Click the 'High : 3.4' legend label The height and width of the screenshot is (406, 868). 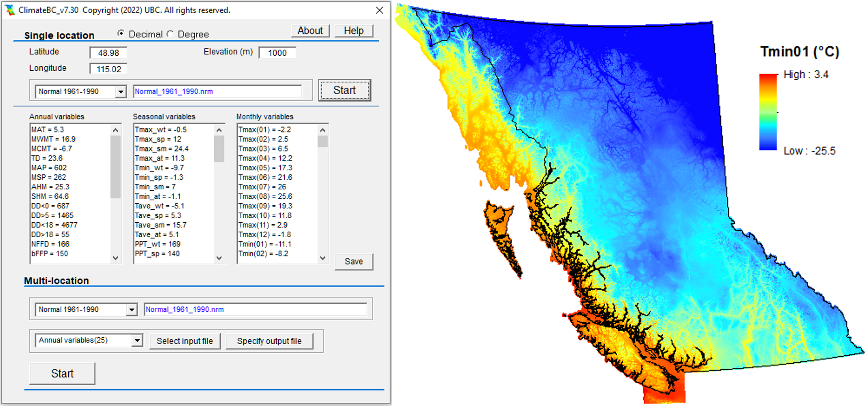(x=806, y=75)
